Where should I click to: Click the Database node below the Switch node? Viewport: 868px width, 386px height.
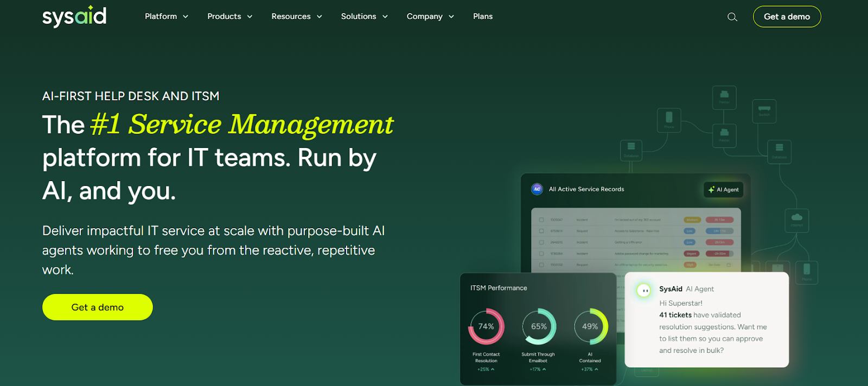point(780,151)
